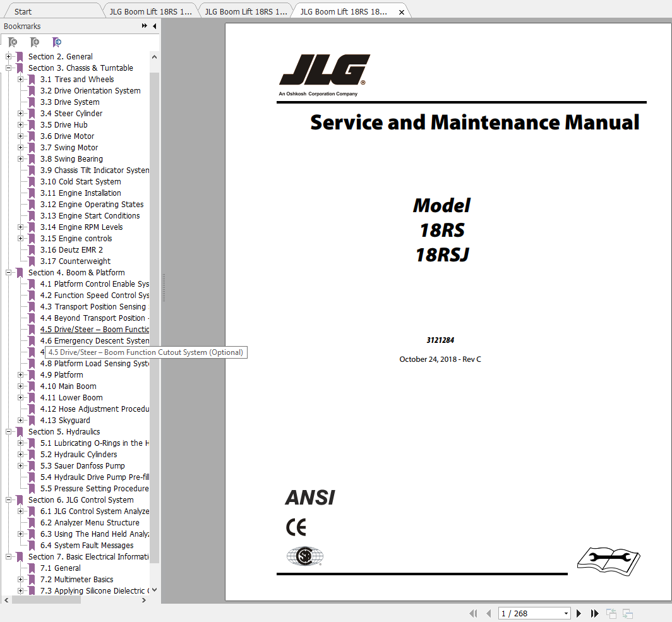Open 3.5 Drive Hub bookmark
672x622 pixels.
[64, 124]
